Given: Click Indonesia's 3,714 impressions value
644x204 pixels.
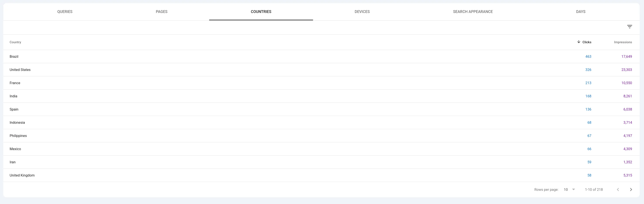Looking at the screenshot, I should [628, 123].
